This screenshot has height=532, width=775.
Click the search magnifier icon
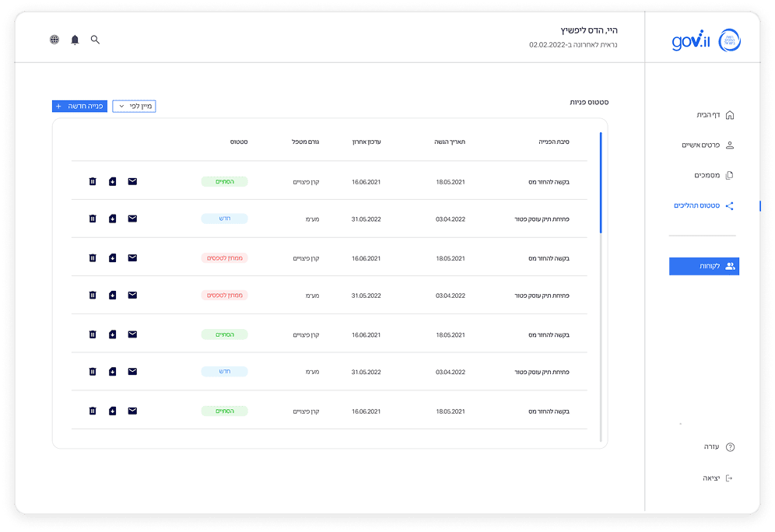click(95, 40)
